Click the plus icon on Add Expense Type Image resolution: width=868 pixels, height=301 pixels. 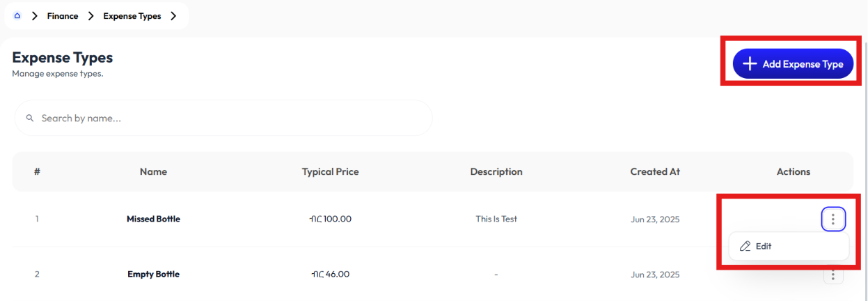[x=750, y=64]
